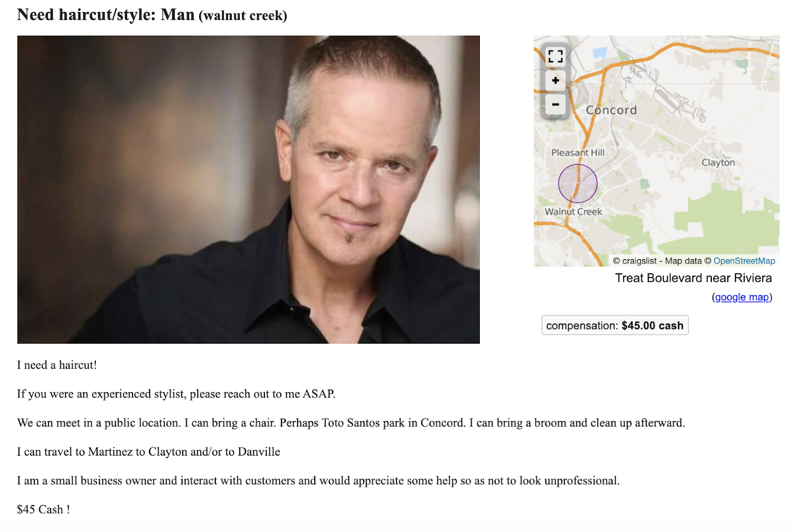
Task: Click the Toto Santos park sentence
Action: [350, 423]
